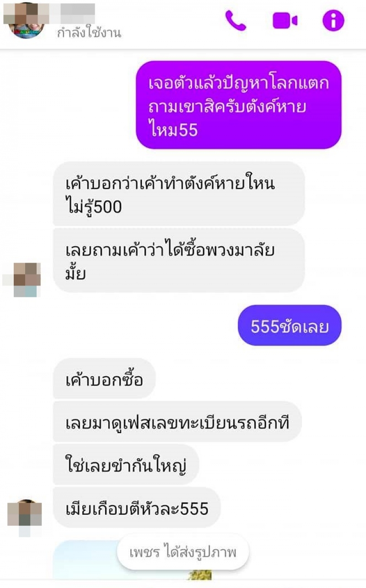The width and height of the screenshot is (366, 588).
Task: Tap the sender avatar beside เมียเกือบตีหัวละ555 message
Action: click(24, 517)
